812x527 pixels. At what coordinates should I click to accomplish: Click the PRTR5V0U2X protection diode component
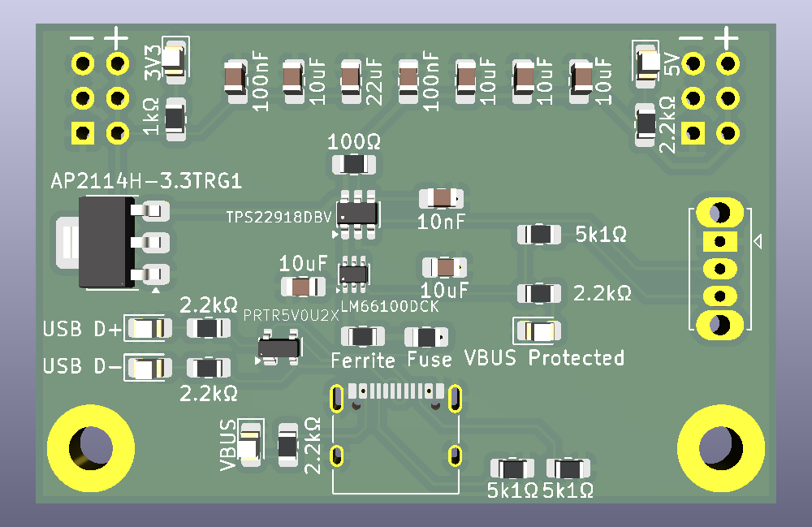coord(279,348)
